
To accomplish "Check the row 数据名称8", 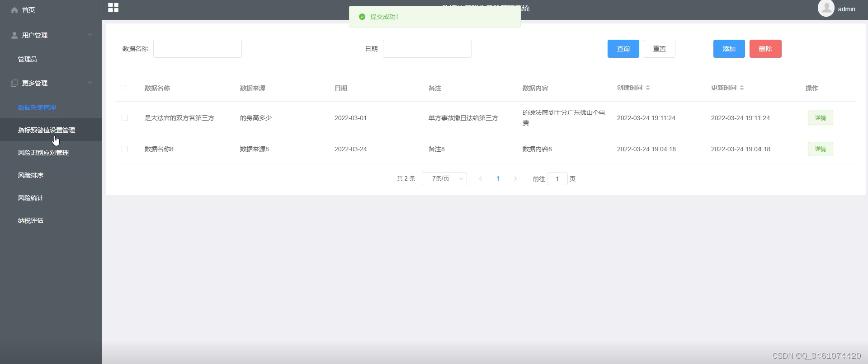I will point(125,149).
